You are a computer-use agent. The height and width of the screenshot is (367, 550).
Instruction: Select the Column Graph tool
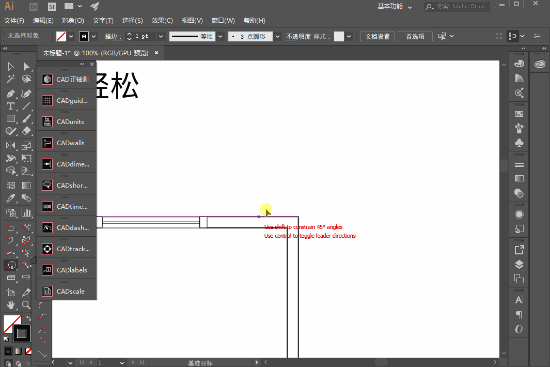26,213
